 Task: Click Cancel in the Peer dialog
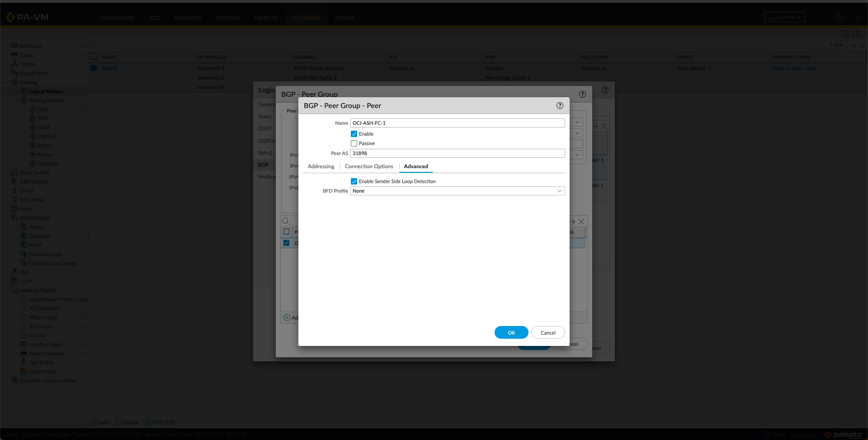tap(548, 332)
